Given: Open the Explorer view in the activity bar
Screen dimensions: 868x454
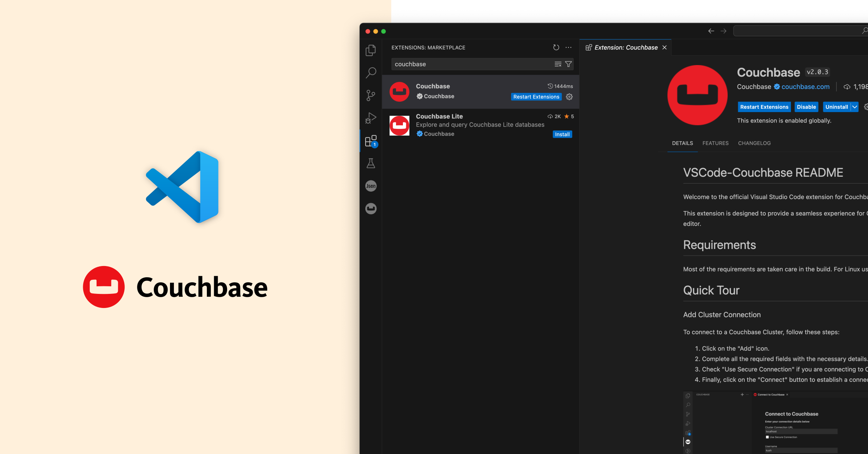Looking at the screenshot, I should [370, 51].
